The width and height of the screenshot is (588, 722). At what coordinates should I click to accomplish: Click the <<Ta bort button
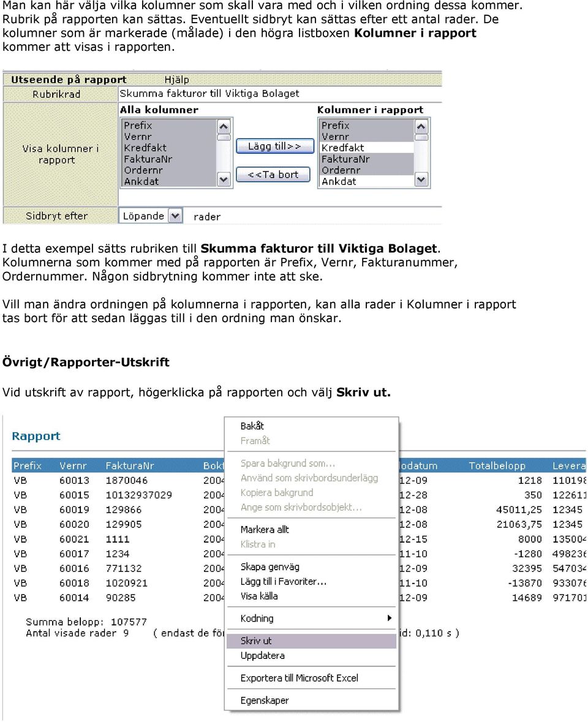click(273, 175)
